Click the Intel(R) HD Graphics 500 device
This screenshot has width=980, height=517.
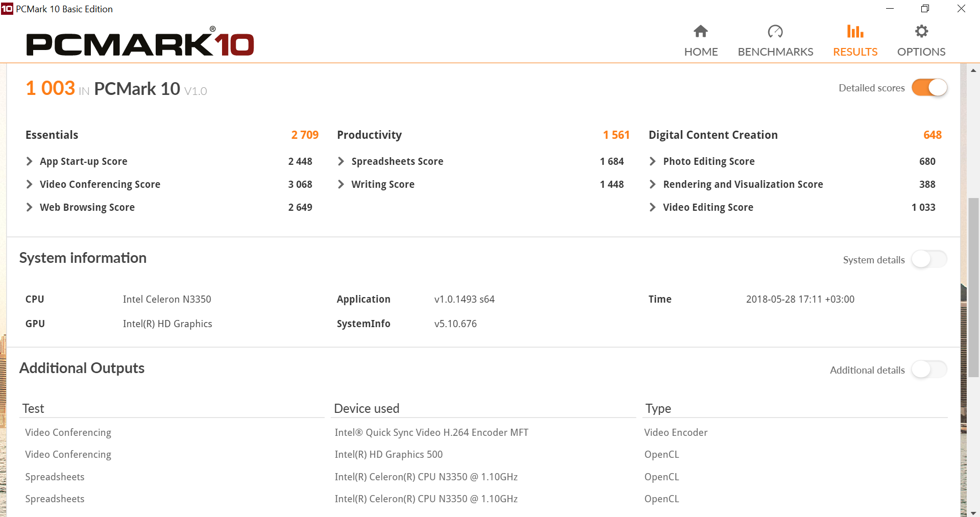[x=388, y=454]
